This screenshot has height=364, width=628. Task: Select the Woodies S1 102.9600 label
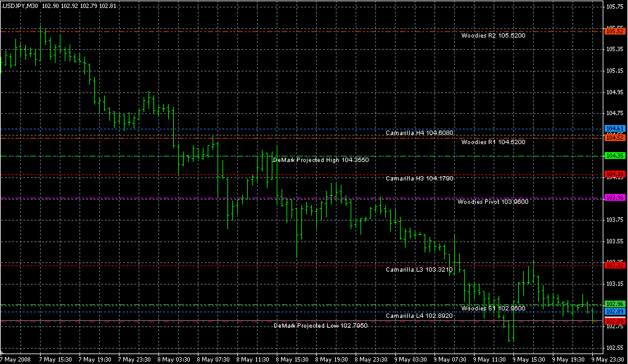coord(493,308)
